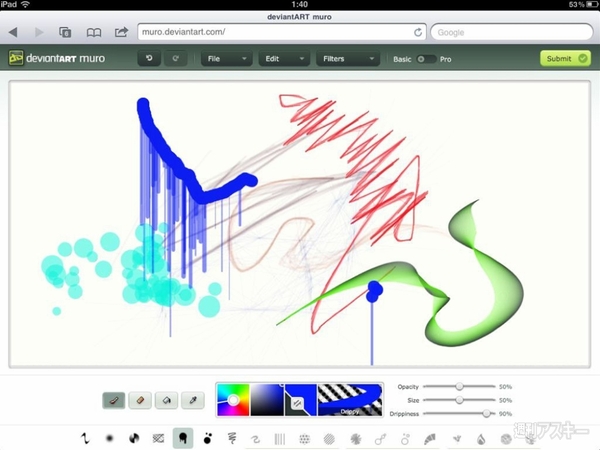Adjust the Opacity slider handle

point(459,386)
